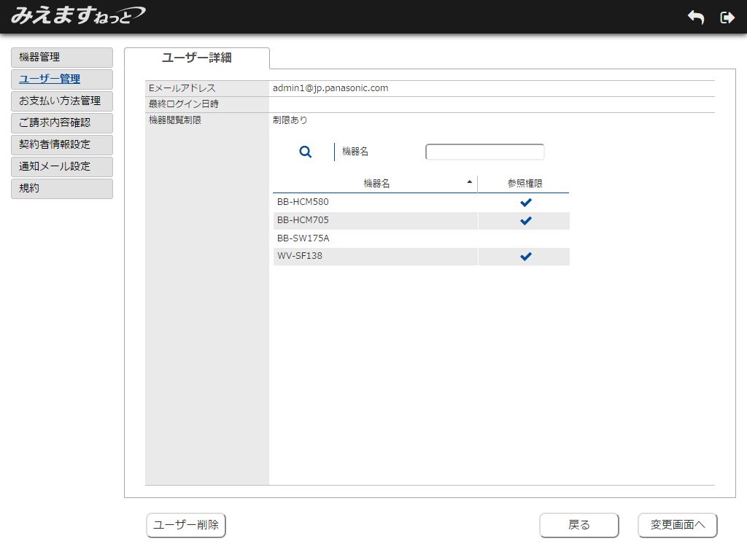Click the 変更画面へ button
747x560 pixels.
click(x=677, y=525)
